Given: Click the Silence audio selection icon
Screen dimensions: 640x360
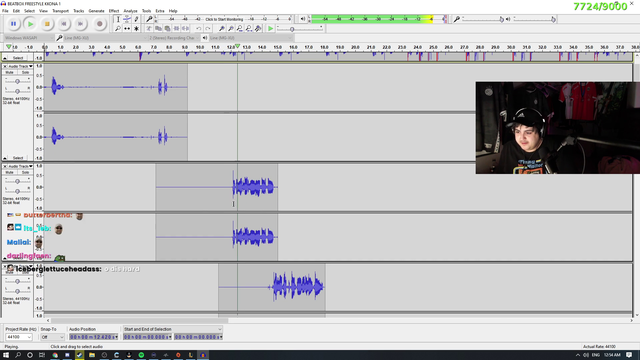Looking at the screenshot, I should point(185,29).
